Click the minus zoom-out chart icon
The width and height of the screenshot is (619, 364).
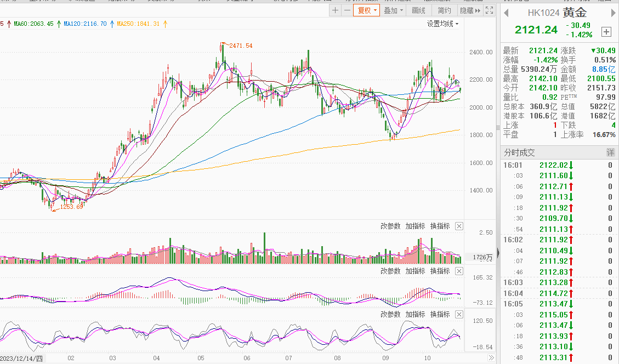click(x=347, y=10)
